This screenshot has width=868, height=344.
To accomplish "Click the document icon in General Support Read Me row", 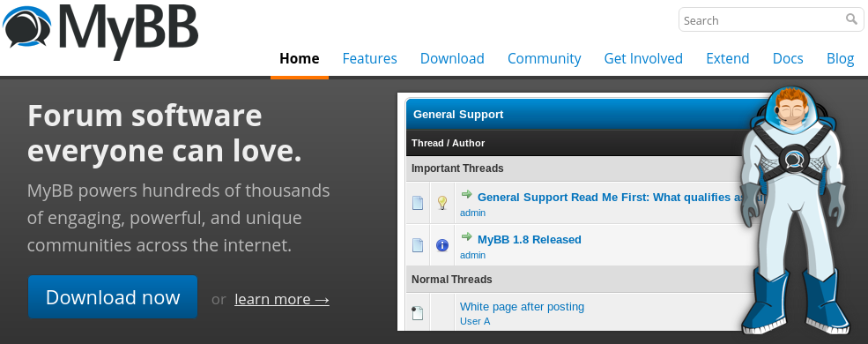I will click(418, 203).
